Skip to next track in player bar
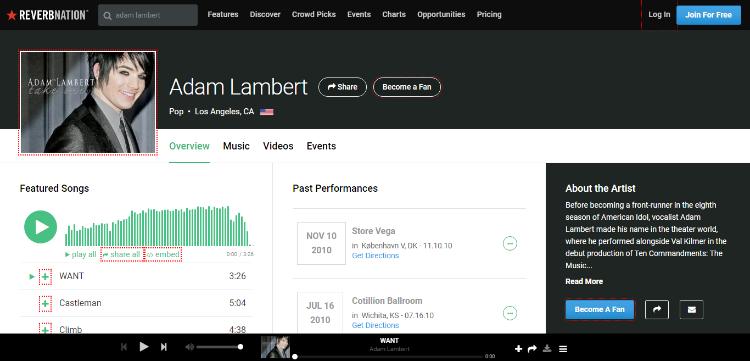Image resolution: width=750 pixels, height=361 pixels. (x=164, y=347)
